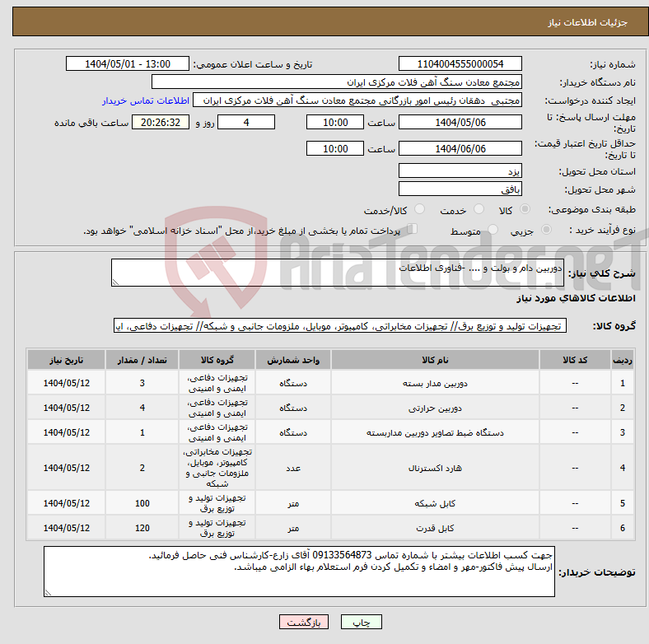Image resolution: width=649 pixels, height=644 pixels.
Task: Click the resize handle of the description textarea
Action: (x=115, y=282)
